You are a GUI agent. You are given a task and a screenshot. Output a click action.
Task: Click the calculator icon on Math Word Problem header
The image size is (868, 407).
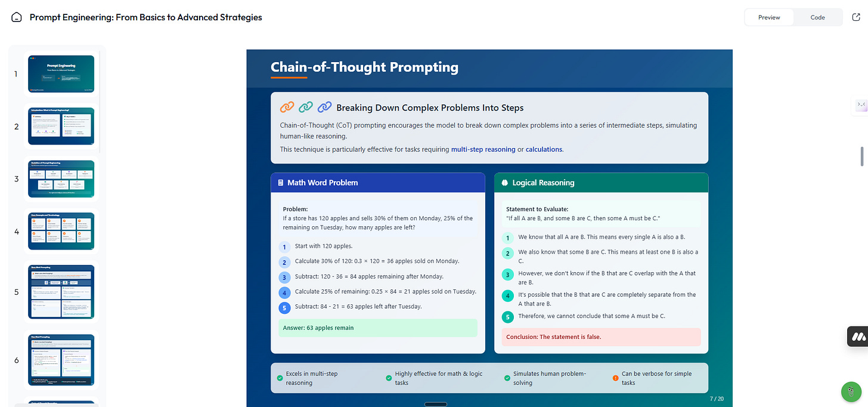281,182
